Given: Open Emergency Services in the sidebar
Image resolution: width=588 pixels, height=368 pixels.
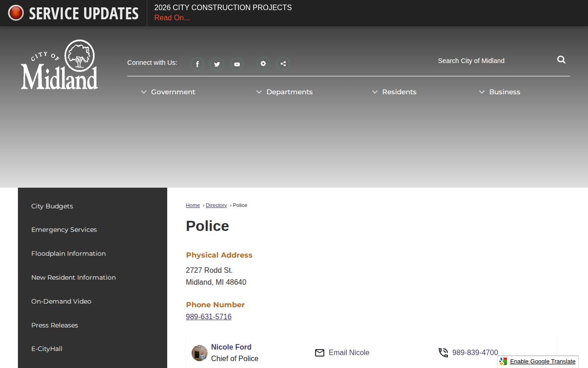Looking at the screenshot, I should click(64, 230).
